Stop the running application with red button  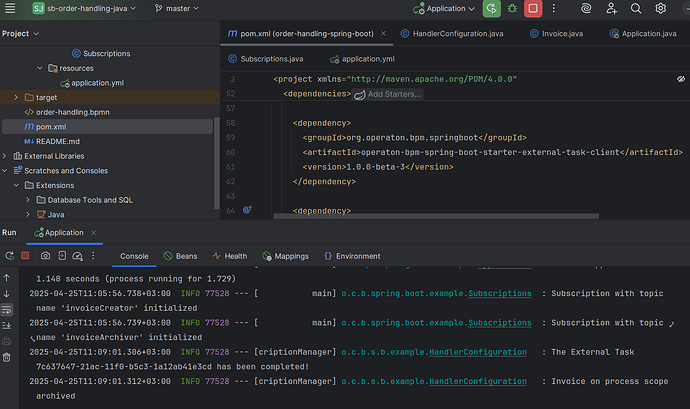pyautogui.click(x=532, y=8)
